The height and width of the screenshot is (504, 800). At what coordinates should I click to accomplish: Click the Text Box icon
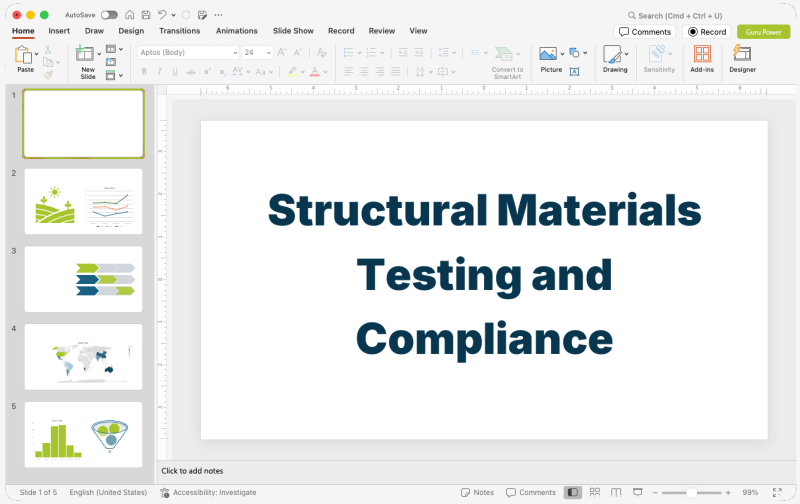click(574, 71)
